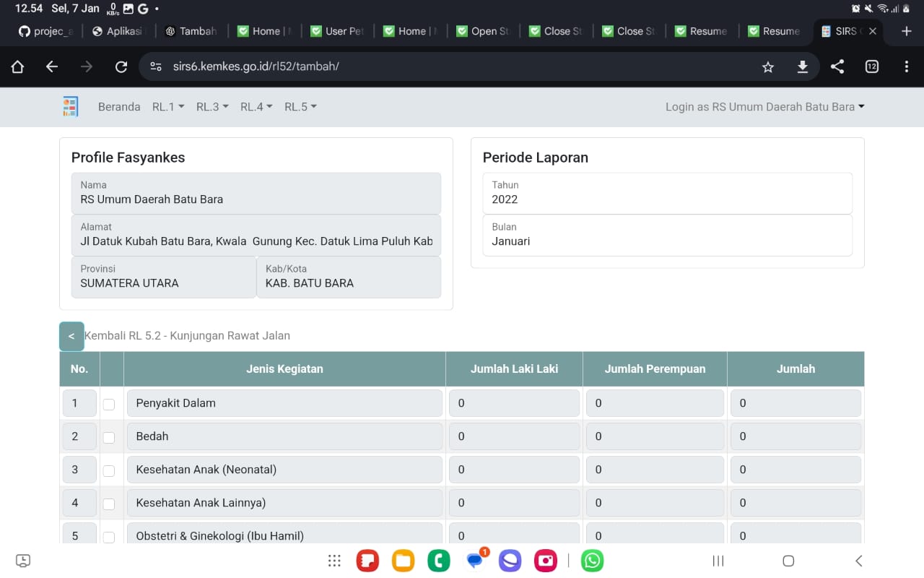Tap the download icon in address bar
Image resolution: width=924 pixels, height=578 pixels.
[x=802, y=66]
